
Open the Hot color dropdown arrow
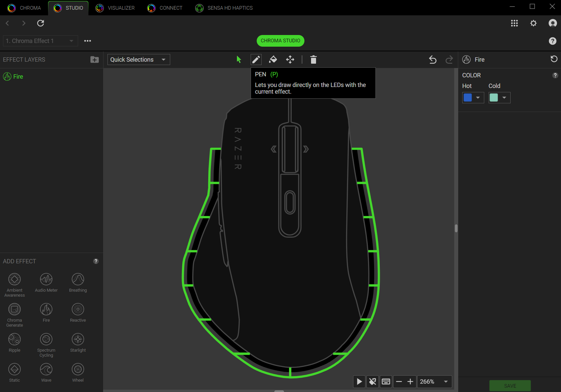[478, 98]
